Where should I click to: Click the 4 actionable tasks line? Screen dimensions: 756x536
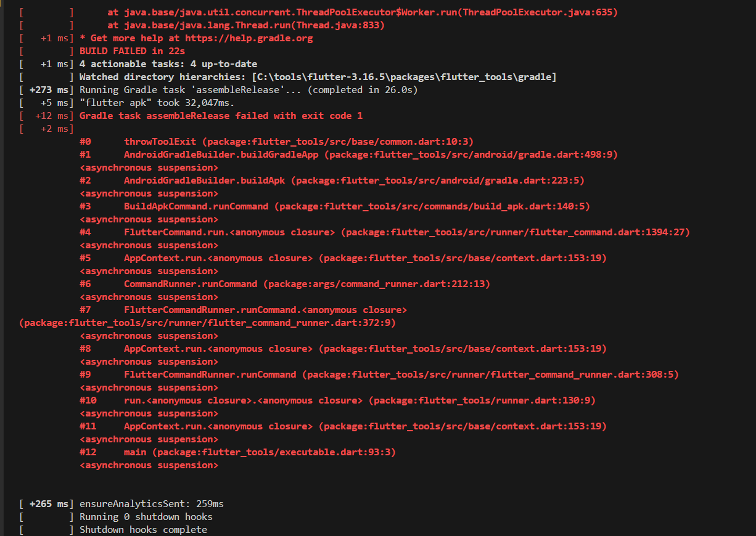tap(168, 64)
